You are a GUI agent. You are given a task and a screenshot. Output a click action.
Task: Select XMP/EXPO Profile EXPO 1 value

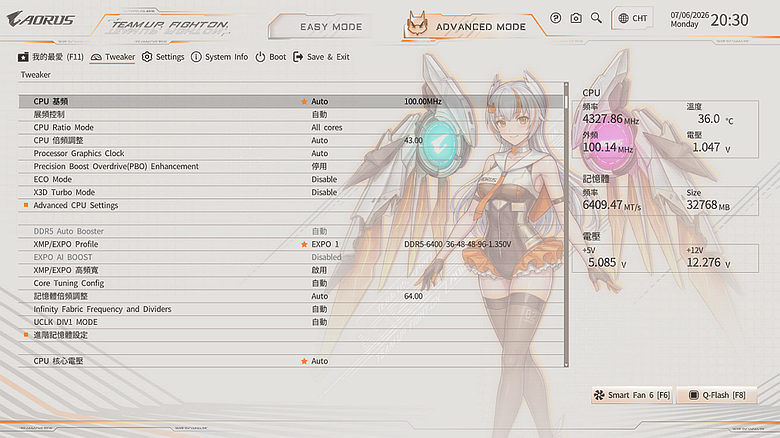325,244
